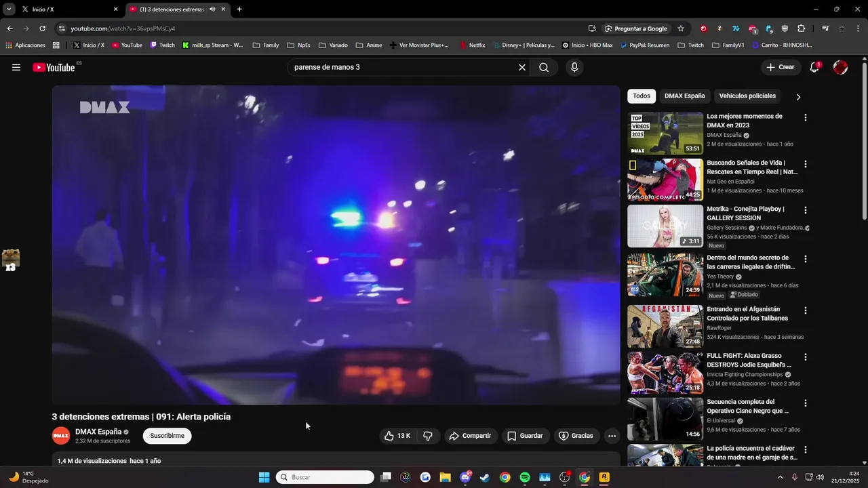
Task: Reload the current page
Action: pyautogui.click(x=42, y=28)
